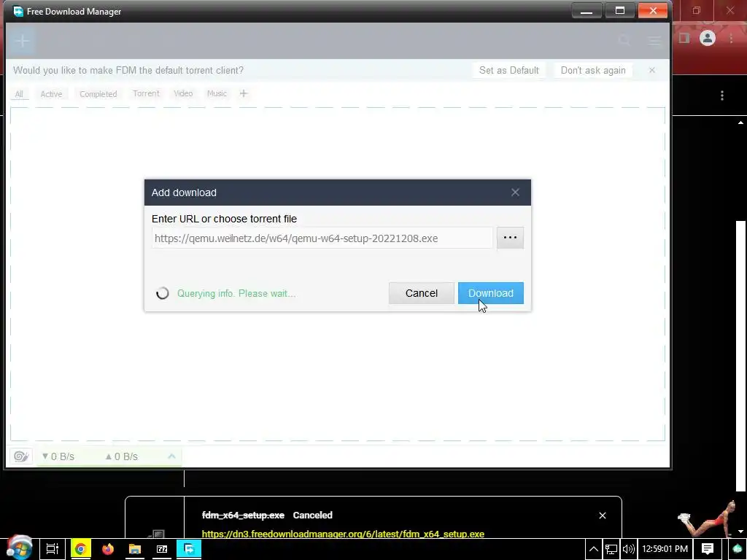Click the file icon beside fdm_x64_setup.exe in Chrome

point(158,534)
